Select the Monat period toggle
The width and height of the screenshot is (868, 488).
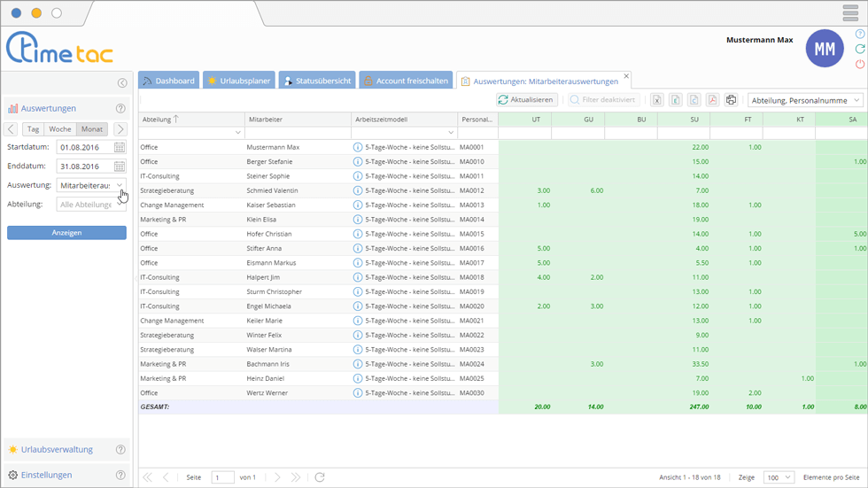92,129
